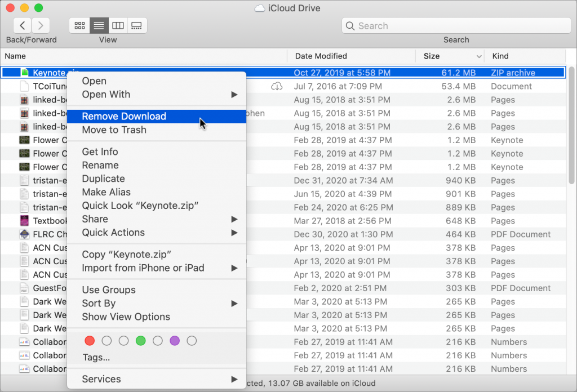Click the GuestFo PDF file icon
The width and height of the screenshot is (577, 392).
[24, 288]
